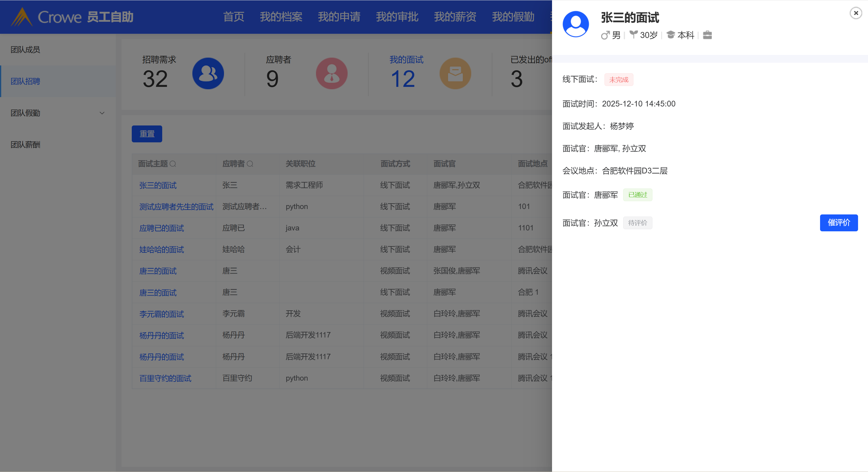The image size is (868, 472).
Task: Click the blue 招聘需求 people icon
Action: point(208,74)
